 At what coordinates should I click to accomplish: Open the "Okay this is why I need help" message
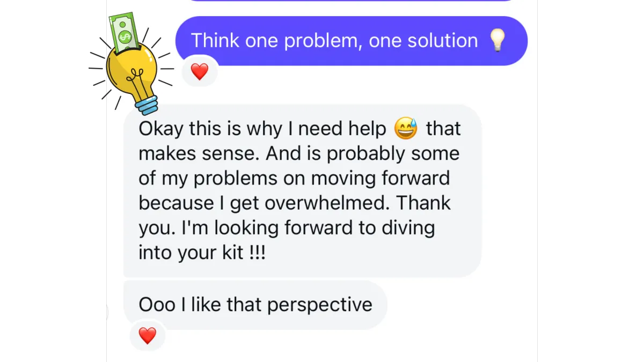(x=303, y=191)
